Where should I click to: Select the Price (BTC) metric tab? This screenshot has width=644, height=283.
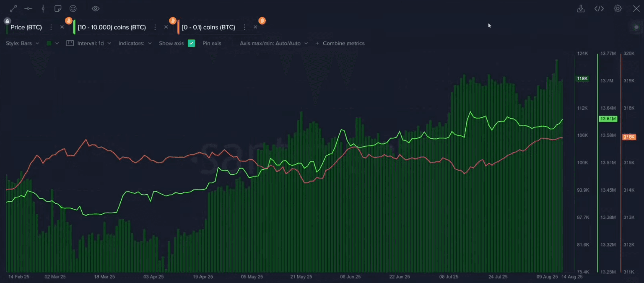[26, 27]
